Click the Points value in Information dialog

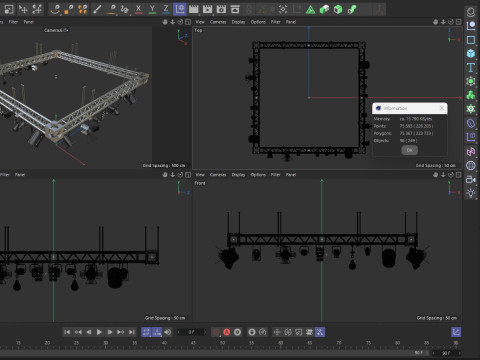point(416,126)
